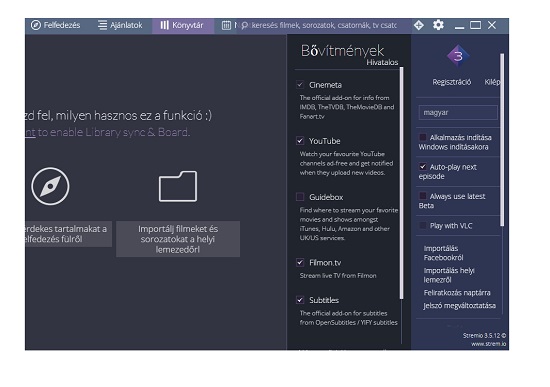Select Hivatalos add-ons filter

(382, 62)
